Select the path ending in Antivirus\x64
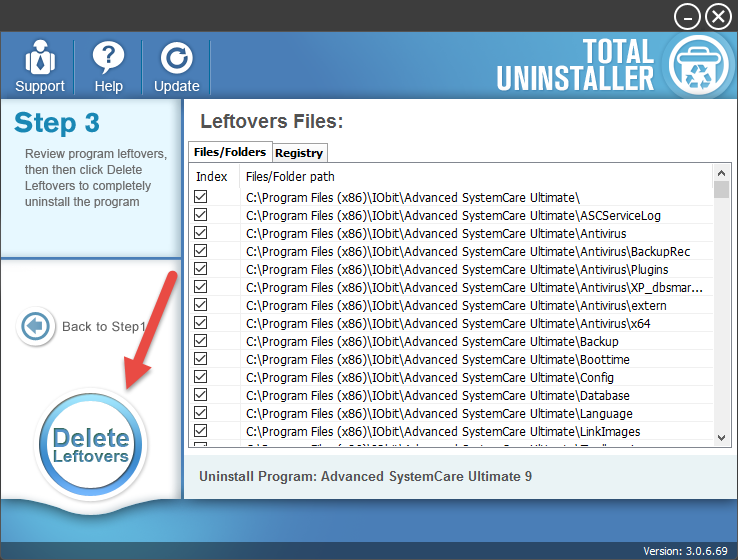This screenshot has width=738, height=560. (x=448, y=324)
